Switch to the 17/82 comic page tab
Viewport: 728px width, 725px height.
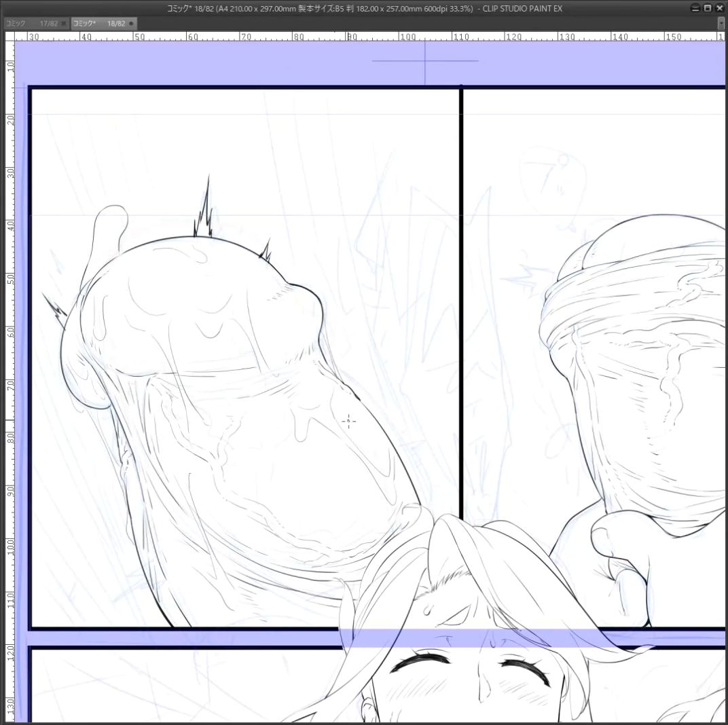pyautogui.click(x=33, y=23)
